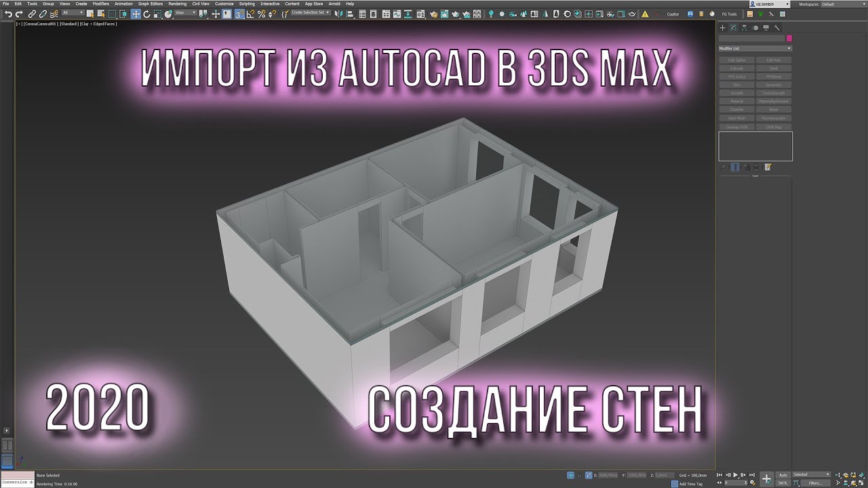Open the Graph Editors menu
This screenshot has width=868, height=488.
tap(151, 4)
